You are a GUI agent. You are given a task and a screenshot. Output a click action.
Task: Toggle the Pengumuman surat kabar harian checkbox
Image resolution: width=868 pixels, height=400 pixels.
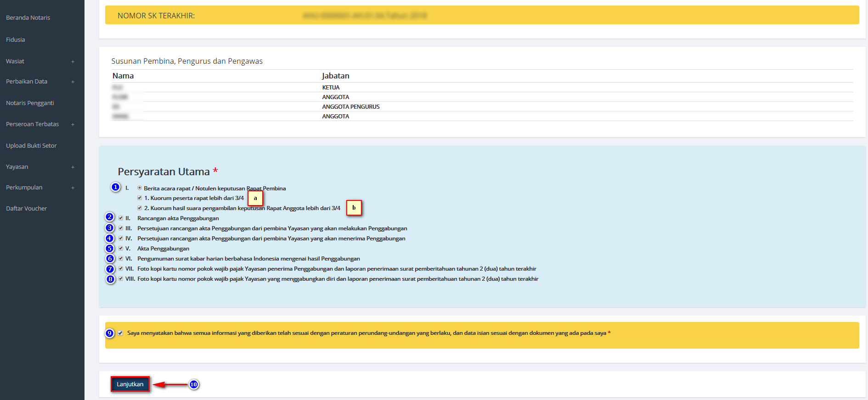coord(121,259)
